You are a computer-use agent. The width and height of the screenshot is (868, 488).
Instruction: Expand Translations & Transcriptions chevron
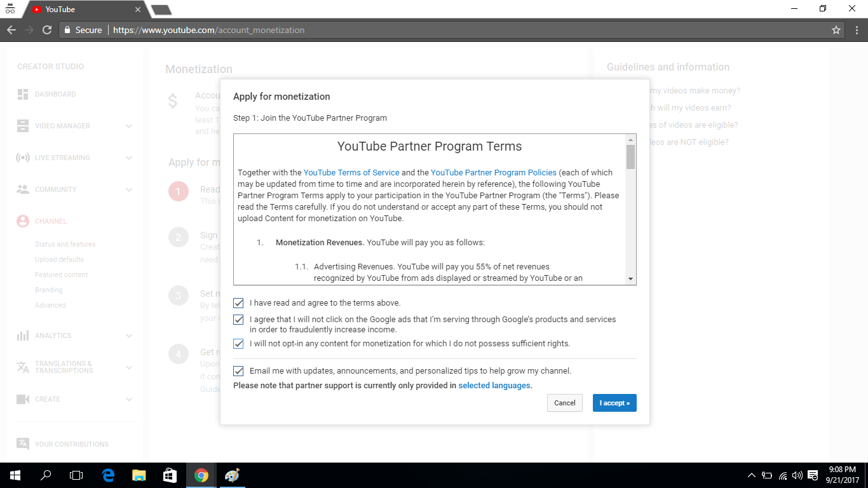pyautogui.click(x=129, y=367)
